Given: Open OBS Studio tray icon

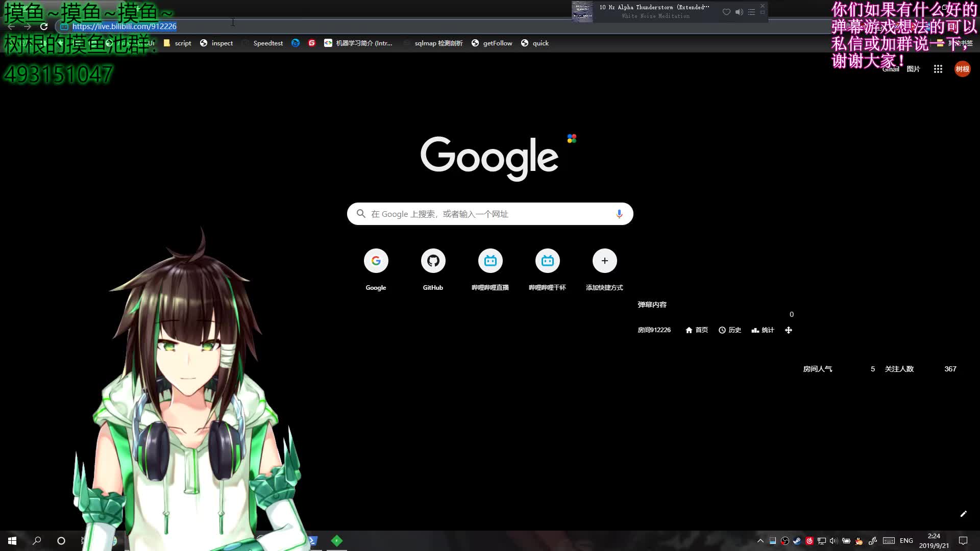Looking at the screenshot, I should point(785,541).
